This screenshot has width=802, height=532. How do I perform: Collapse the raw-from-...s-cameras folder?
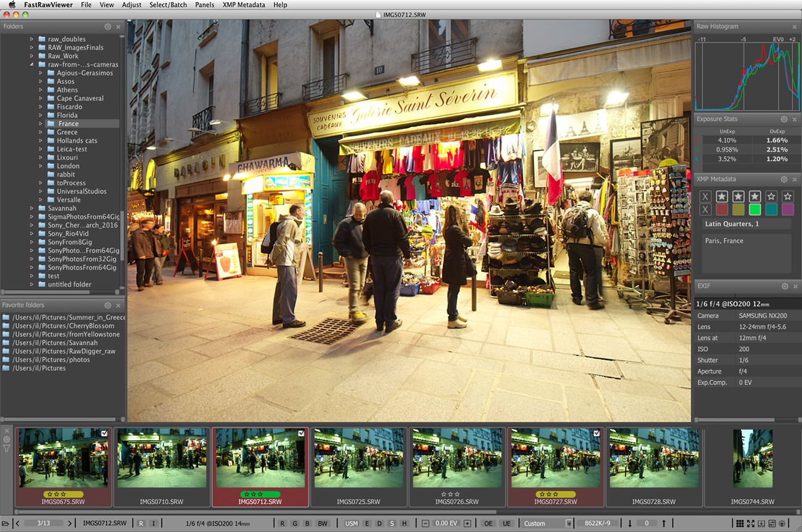point(32,64)
